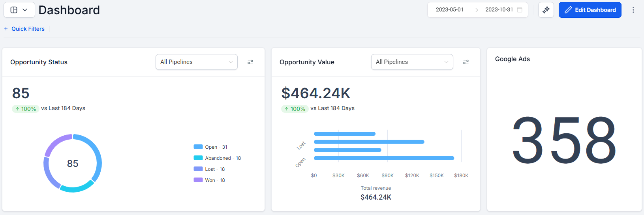Screen dimensions: 644x215
Task: Open Opportunity Value All Pipelines dropdown
Action: coord(412,62)
